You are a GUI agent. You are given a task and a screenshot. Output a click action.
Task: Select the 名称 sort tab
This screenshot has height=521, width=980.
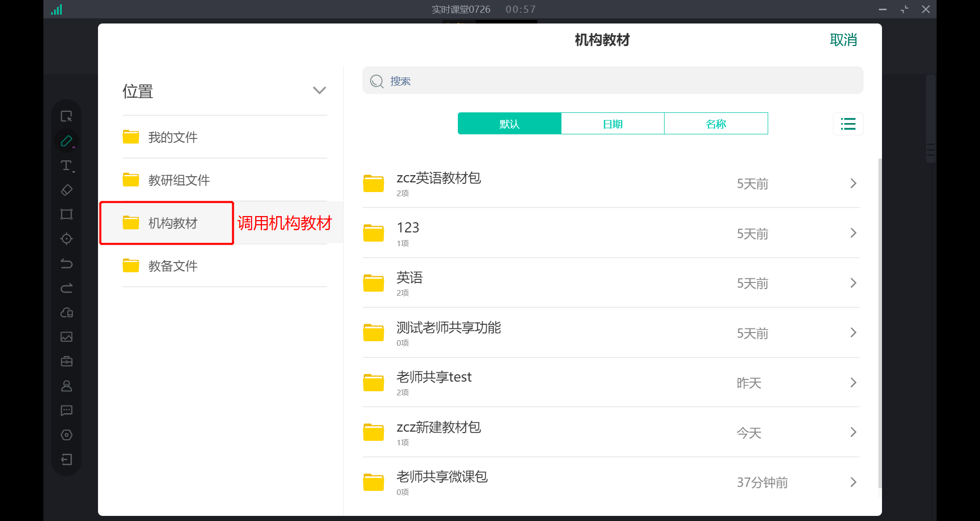pos(716,124)
